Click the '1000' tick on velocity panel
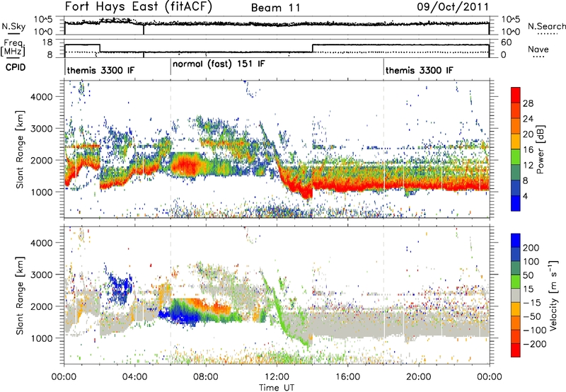This screenshot has width=566, height=392. (x=42, y=338)
